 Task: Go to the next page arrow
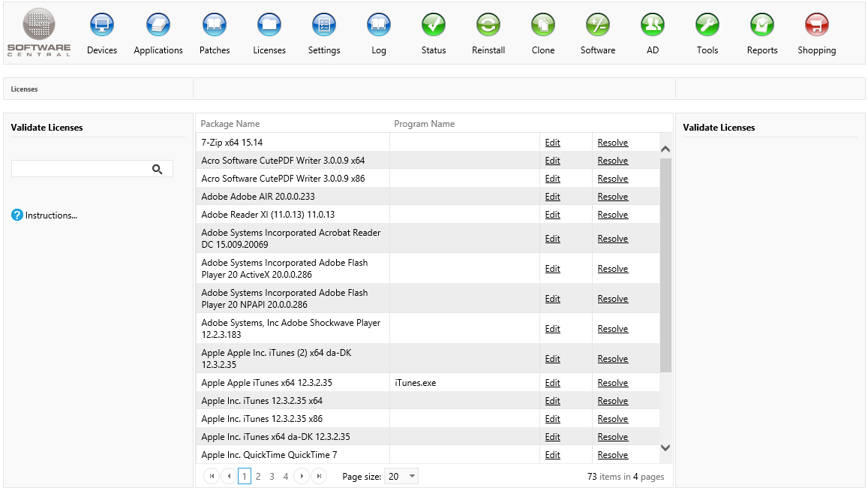click(x=302, y=477)
